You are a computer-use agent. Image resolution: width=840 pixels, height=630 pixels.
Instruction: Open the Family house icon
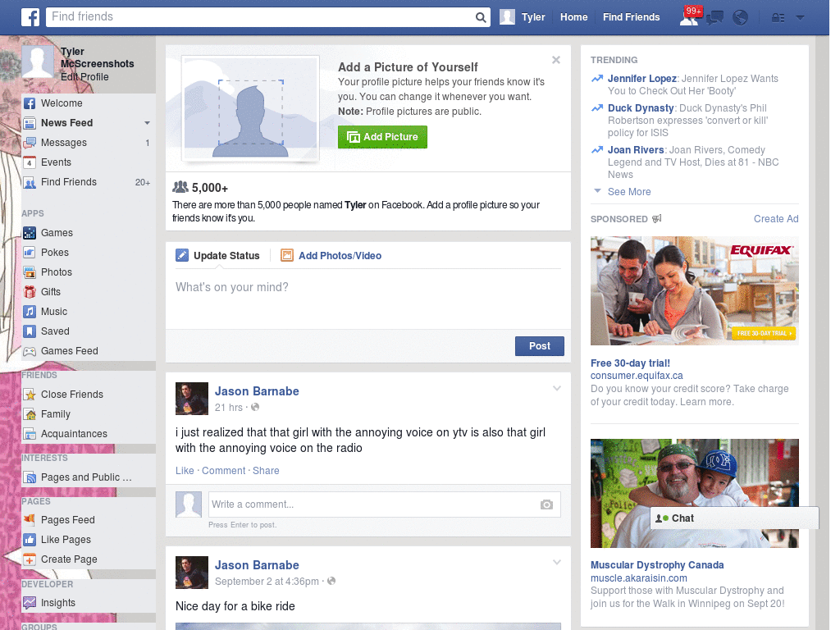click(30, 414)
